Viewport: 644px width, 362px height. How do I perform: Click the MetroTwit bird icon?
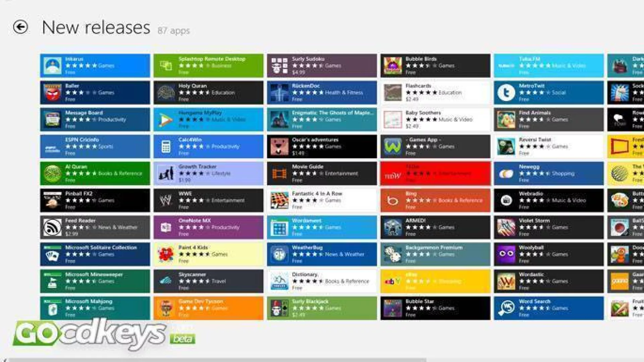tap(506, 93)
